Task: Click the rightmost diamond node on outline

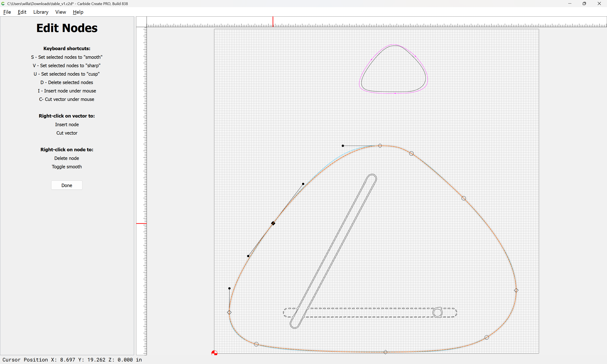Action: pyautogui.click(x=516, y=290)
